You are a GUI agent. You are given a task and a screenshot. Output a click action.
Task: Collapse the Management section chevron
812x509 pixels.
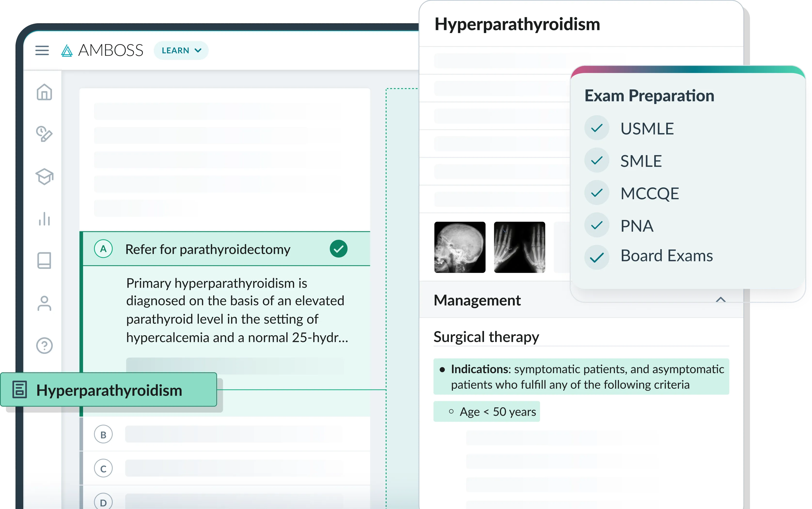coord(720,300)
